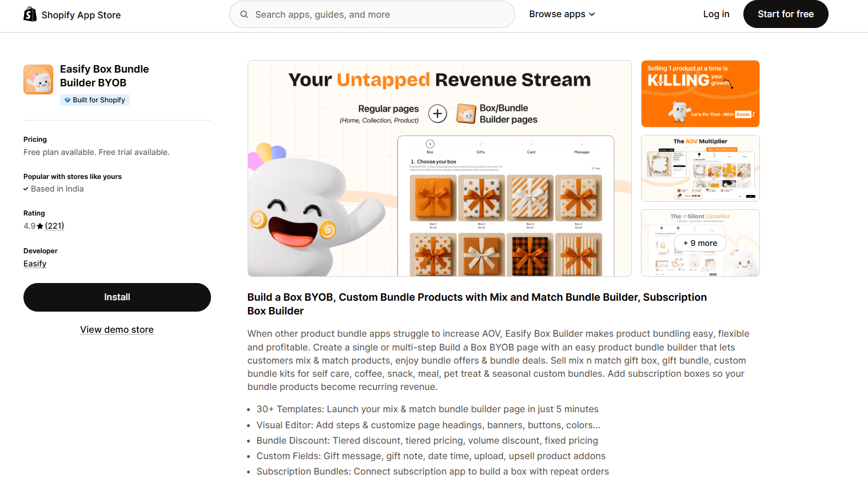
Task: Click the checkmark beside Based in India
Action: (x=26, y=189)
